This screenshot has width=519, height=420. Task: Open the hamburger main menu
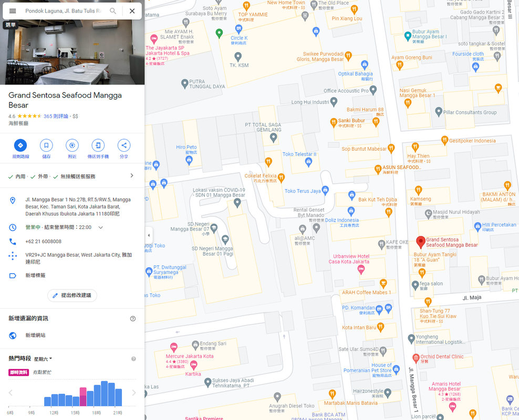(13, 11)
